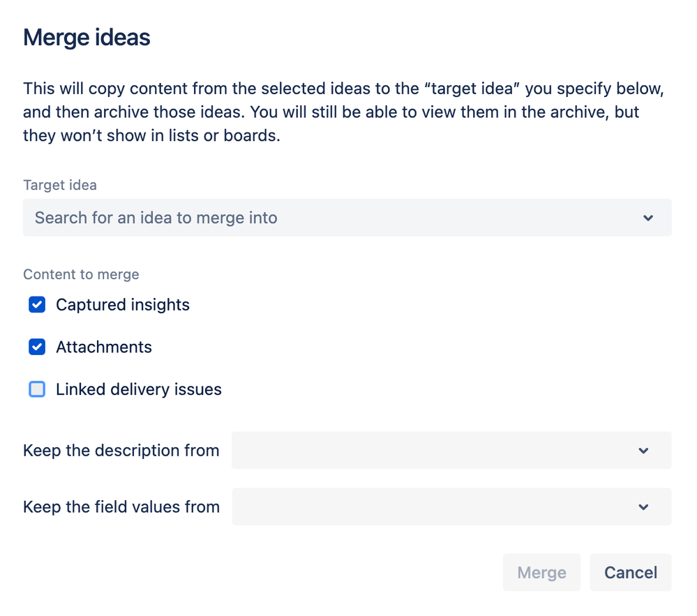Click the Linked delivery issues label
Viewport: 697px width, 616px height.
point(139,389)
